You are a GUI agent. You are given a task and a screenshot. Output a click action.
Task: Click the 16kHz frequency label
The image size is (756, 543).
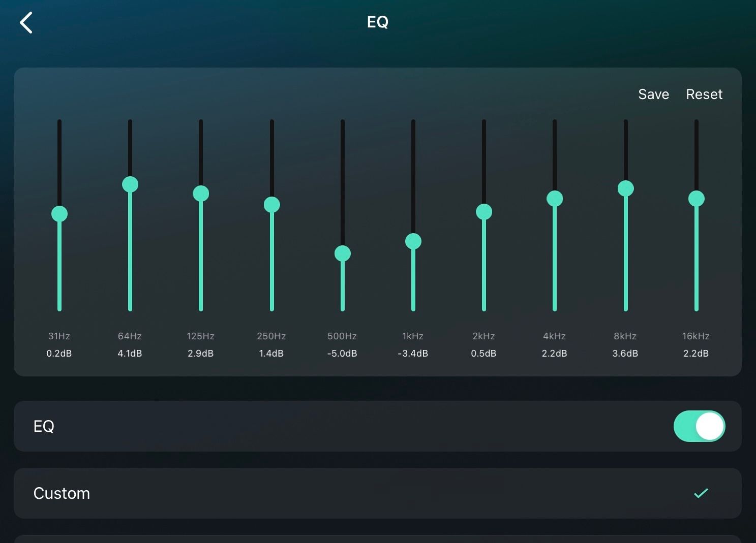[x=696, y=336]
